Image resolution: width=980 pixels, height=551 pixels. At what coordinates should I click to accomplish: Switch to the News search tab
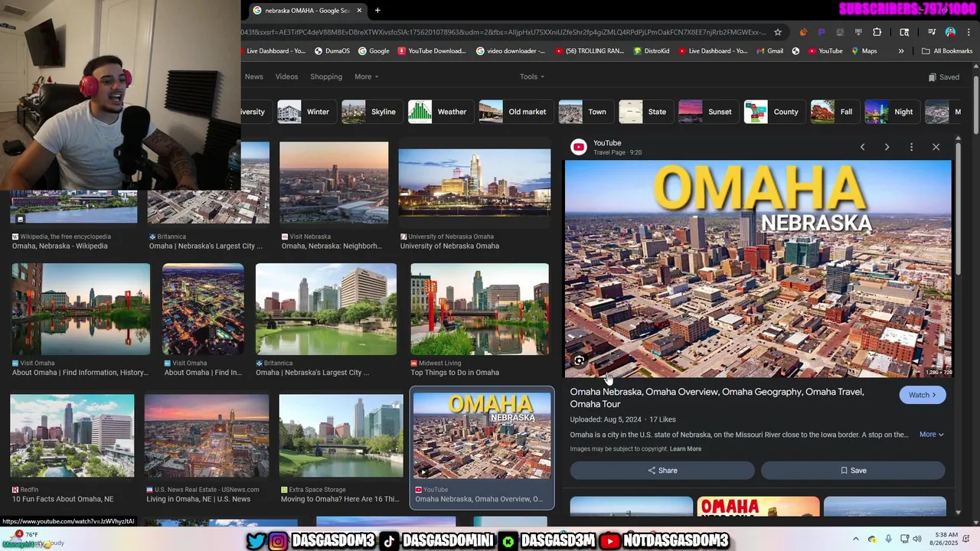click(253, 77)
